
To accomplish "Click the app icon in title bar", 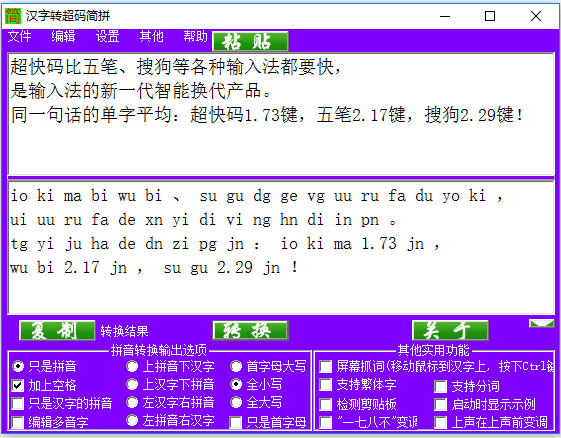I will coord(13,16).
